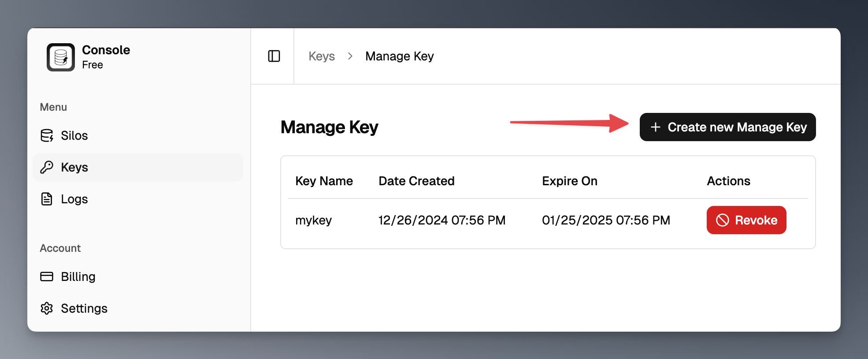The image size is (868, 359).
Task: Go to Billing in Account section
Action: [137, 277]
